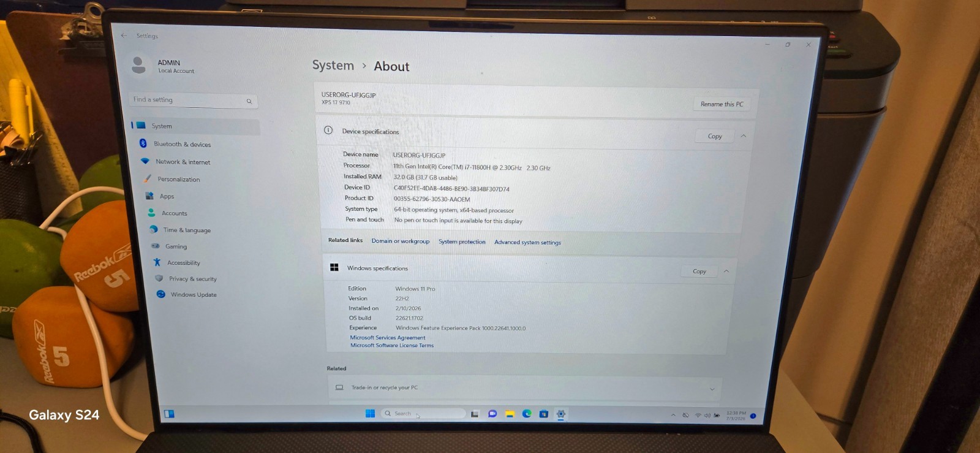Launch Chat from the taskbar
The width and height of the screenshot is (980, 453).
(492, 414)
